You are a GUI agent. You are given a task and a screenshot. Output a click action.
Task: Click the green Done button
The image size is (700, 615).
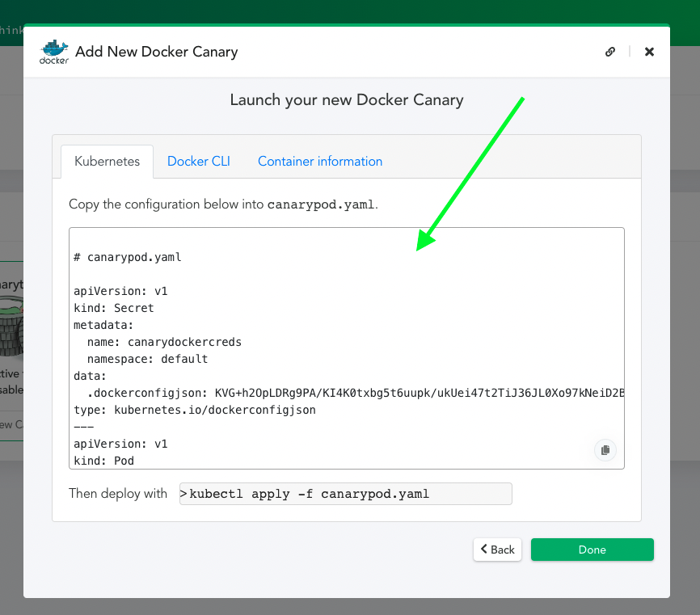592,550
